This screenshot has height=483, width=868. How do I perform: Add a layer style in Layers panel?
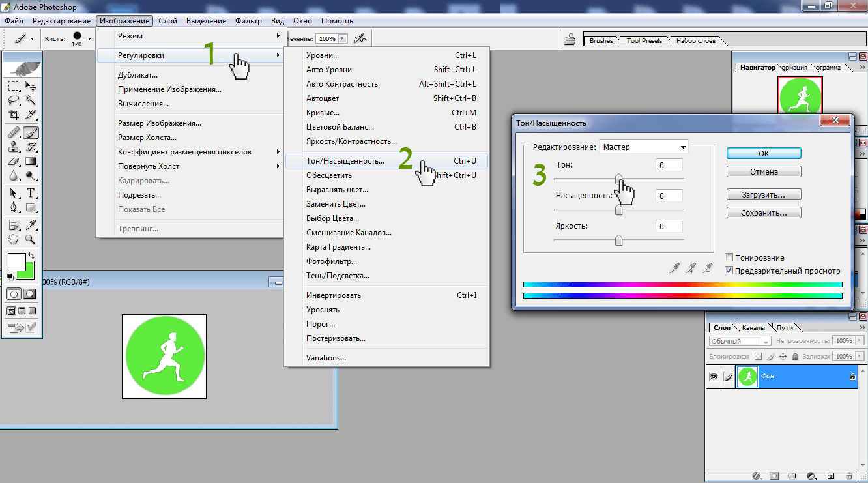point(756,476)
